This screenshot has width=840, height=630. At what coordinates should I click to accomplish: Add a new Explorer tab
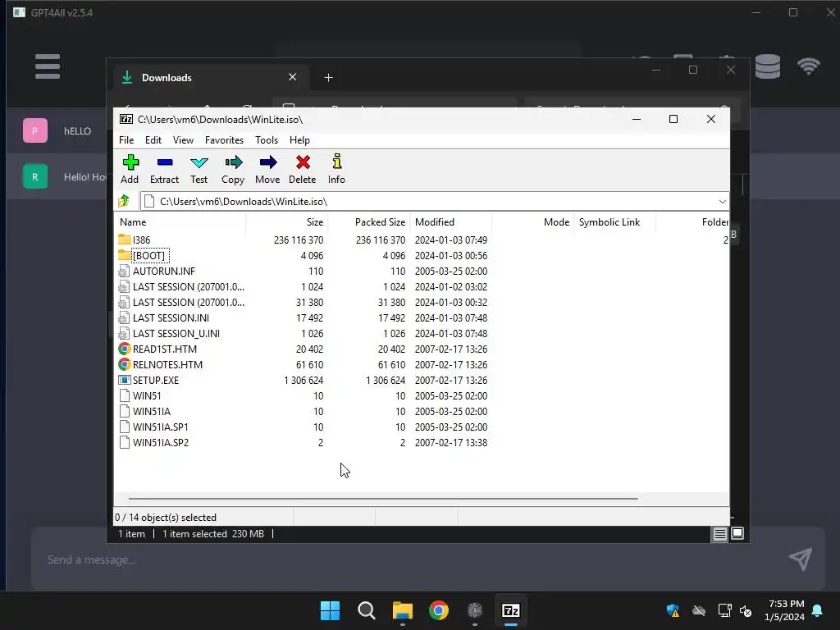pos(328,78)
